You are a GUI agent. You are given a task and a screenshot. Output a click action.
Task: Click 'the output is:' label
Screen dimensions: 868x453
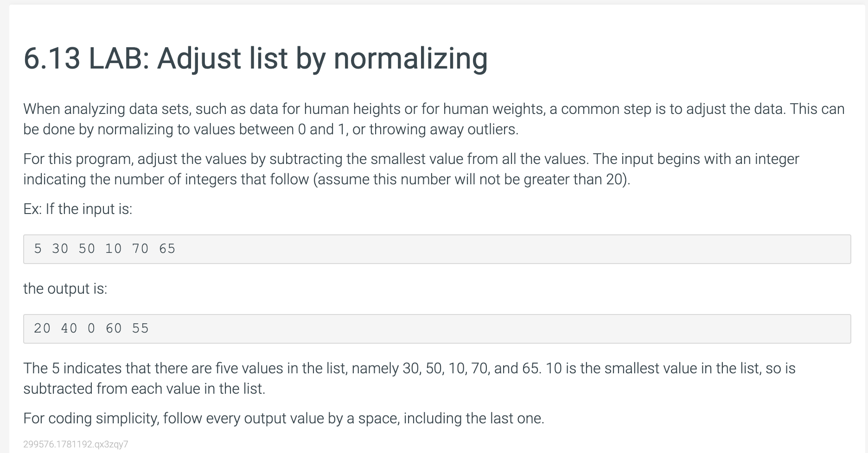(x=65, y=289)
